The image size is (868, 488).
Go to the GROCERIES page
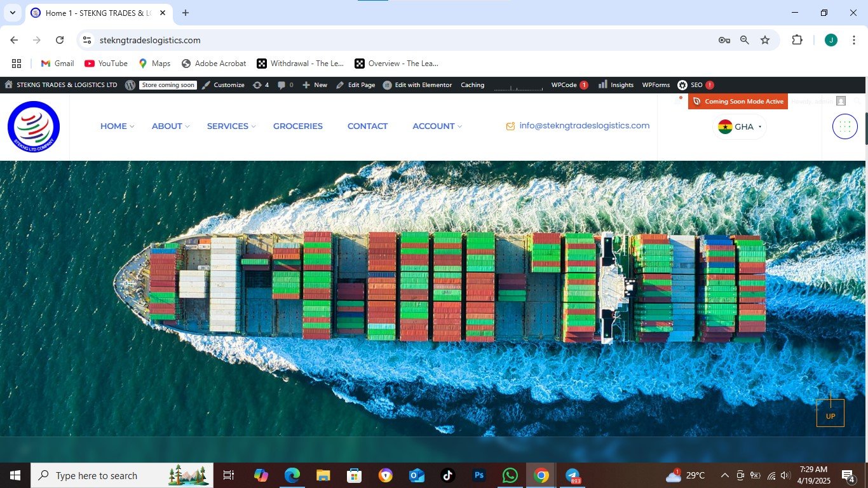click(x=298, y=126)
